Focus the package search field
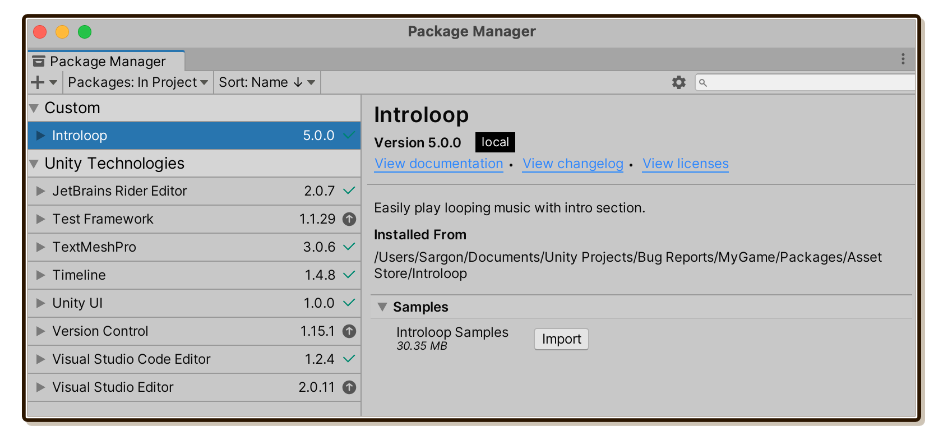 805,82
